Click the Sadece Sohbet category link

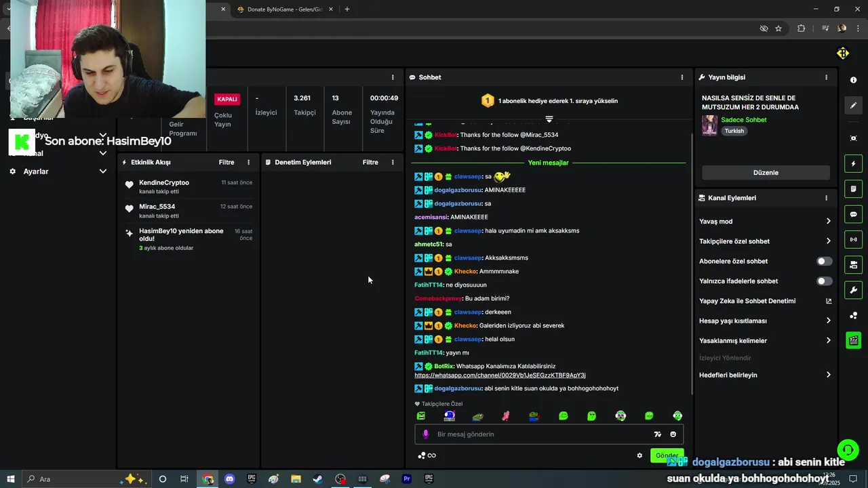tap(744, 120)
